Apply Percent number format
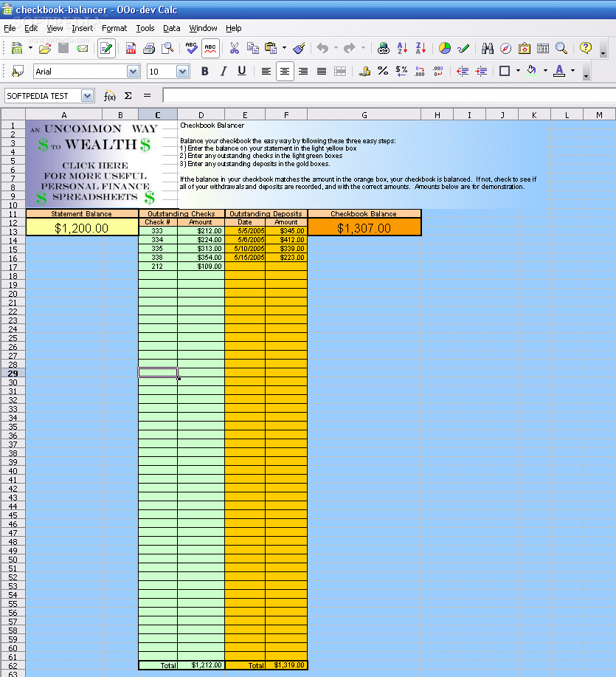This screenshot has height=677, width=616. 383,71
